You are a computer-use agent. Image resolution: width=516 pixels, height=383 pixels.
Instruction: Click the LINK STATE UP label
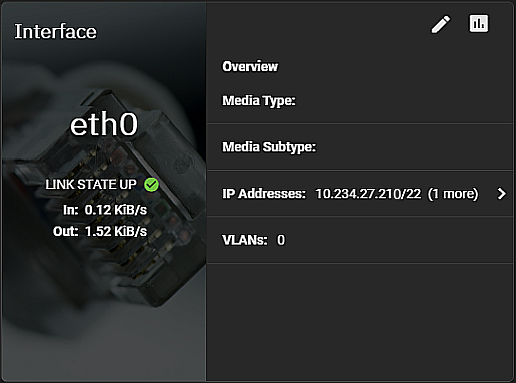[x=91, y=184]
